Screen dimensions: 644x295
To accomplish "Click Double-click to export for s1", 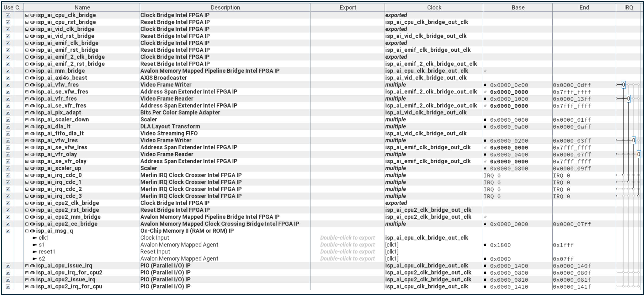I will point(347,245).
